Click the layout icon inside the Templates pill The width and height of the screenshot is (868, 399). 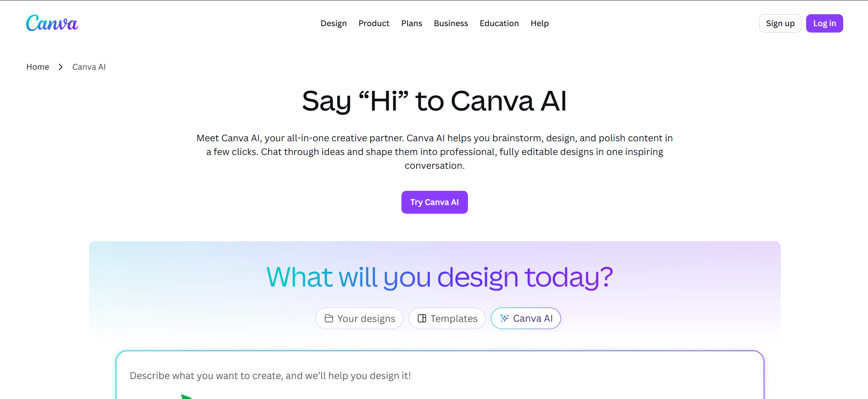[422, 318]
